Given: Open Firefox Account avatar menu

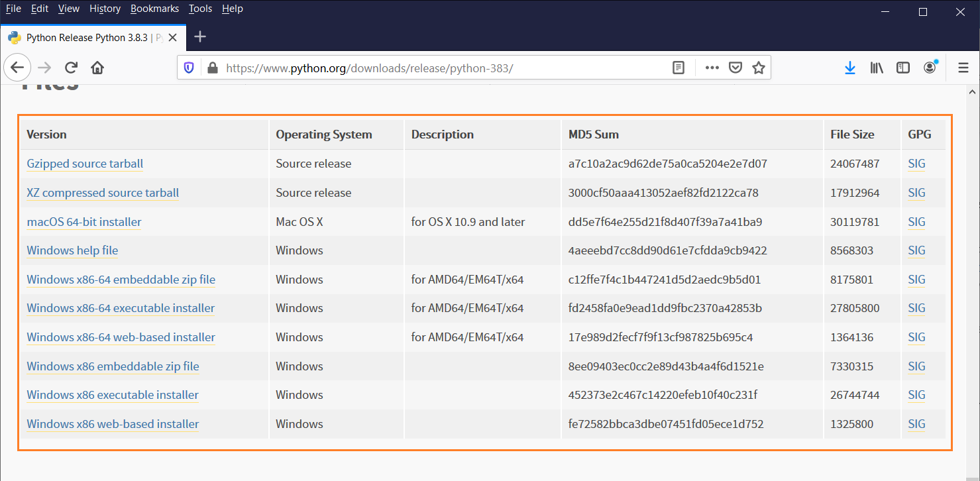Looking at the screenshot, I should click(x=930, y=68).
